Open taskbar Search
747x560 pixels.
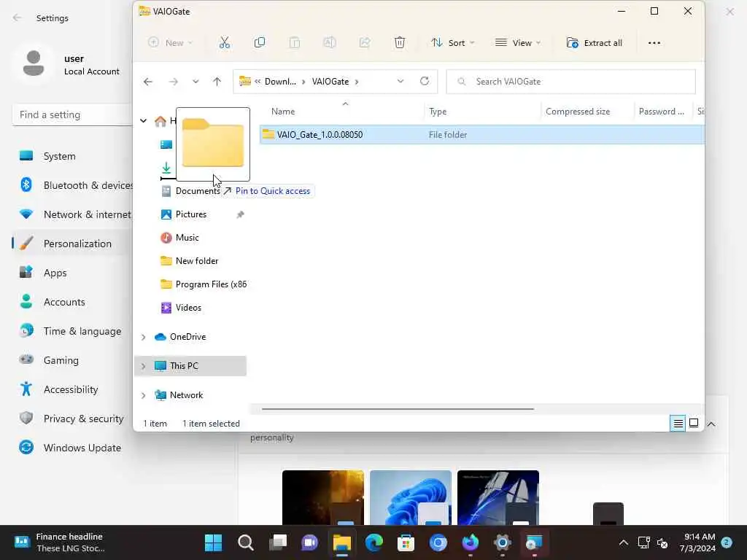[x=245, y=542]
